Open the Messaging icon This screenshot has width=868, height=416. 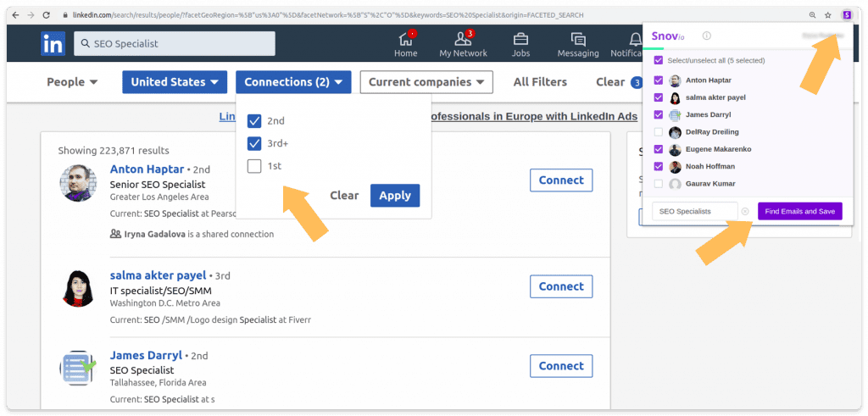click(578, 40)
